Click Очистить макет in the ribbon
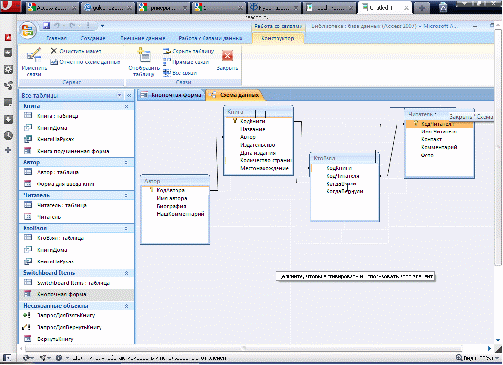This screenshot has height=365, width=503. click(76, 51)
